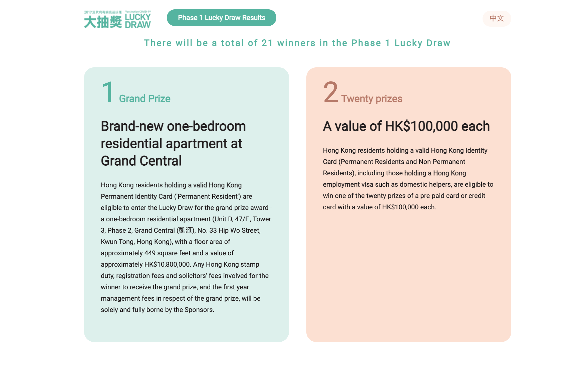Screen dimensions: 588x388
Task: Select the Twenty prizes label
Action: pos(372,99)
